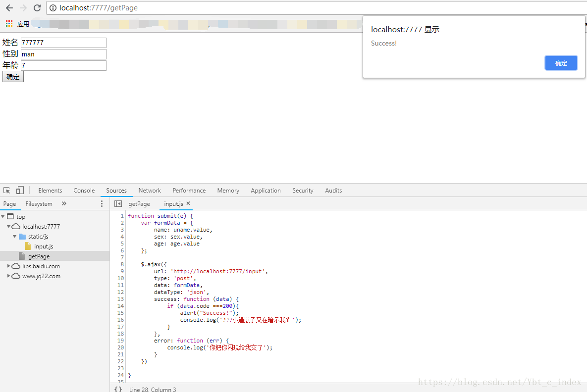Open the apps grid icon in the bookmarks bar
Screen dimensions: 587x392
click(9, 24)
